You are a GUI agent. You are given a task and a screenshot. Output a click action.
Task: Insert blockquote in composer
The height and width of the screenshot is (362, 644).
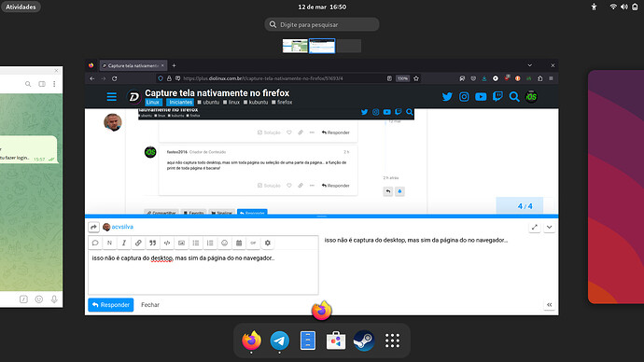(x=152, y=243)
